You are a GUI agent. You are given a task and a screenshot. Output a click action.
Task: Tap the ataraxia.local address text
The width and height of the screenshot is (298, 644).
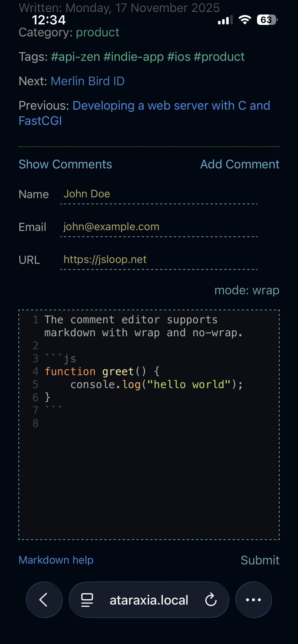[149, 600]
